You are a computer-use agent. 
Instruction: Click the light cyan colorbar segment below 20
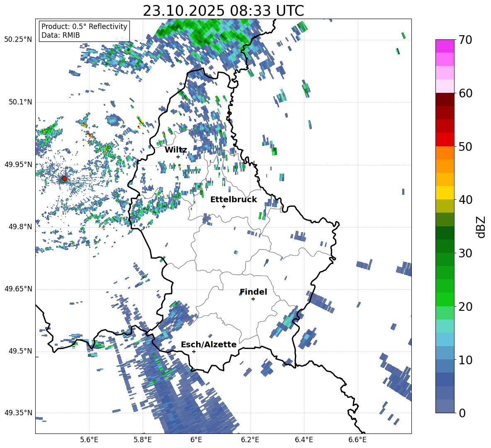[x=445, y=326]
